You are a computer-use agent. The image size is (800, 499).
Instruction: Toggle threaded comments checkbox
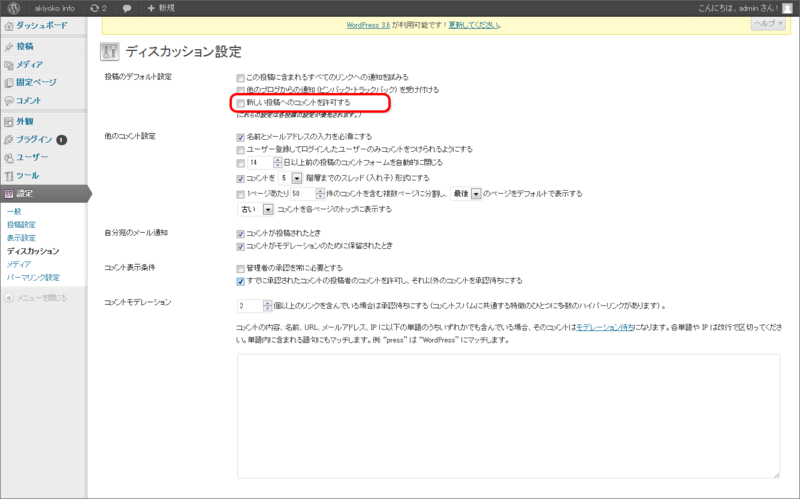coord(240,179)
